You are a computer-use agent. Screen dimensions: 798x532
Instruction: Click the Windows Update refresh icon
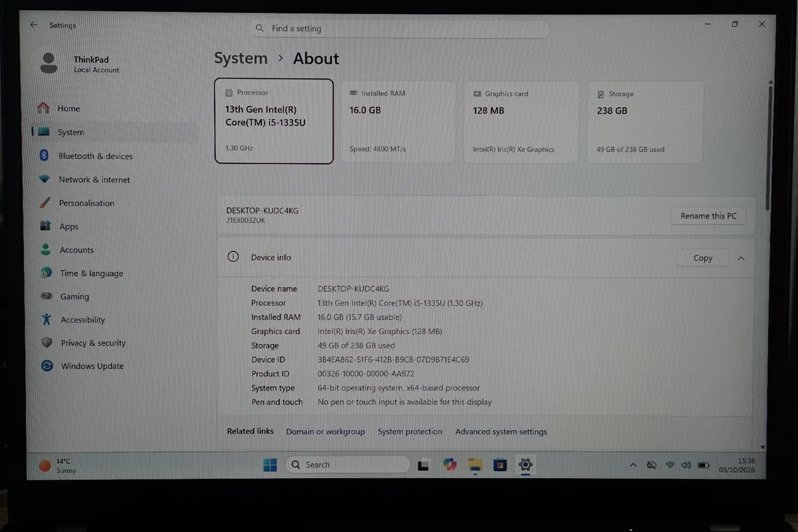pos(47,366)
